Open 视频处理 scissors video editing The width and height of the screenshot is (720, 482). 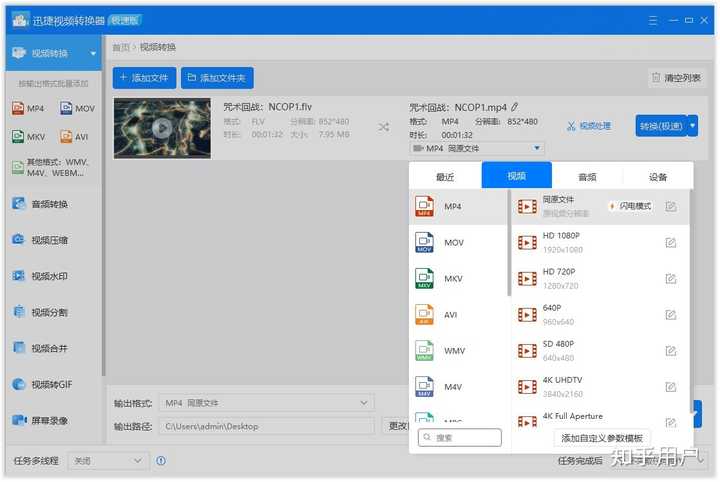(589, 126)
